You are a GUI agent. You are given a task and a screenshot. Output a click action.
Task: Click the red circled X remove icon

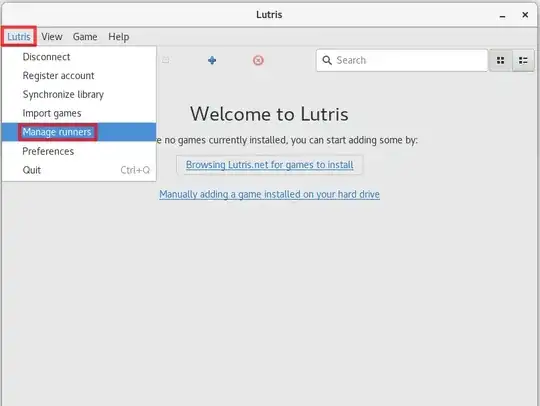[258, 61]
